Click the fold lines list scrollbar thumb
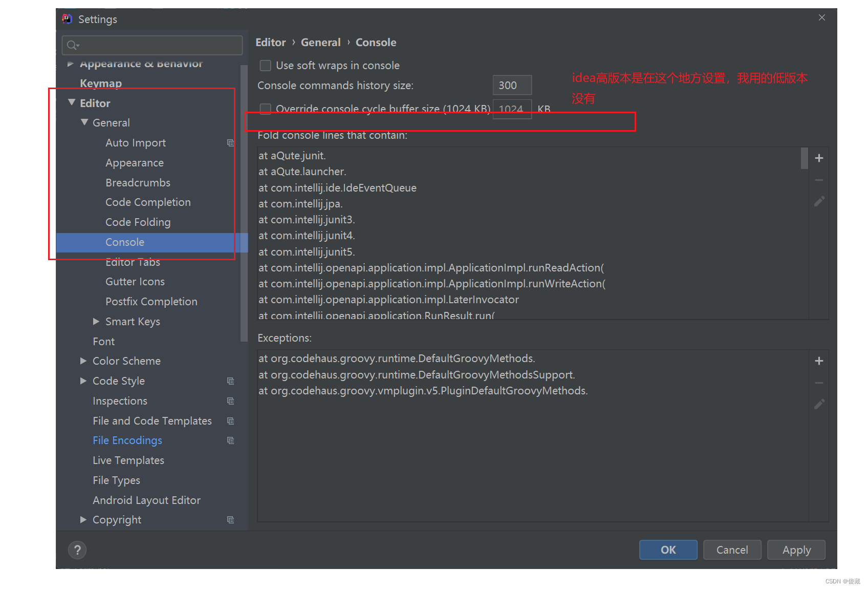868x589 pixels. [805, 158]
